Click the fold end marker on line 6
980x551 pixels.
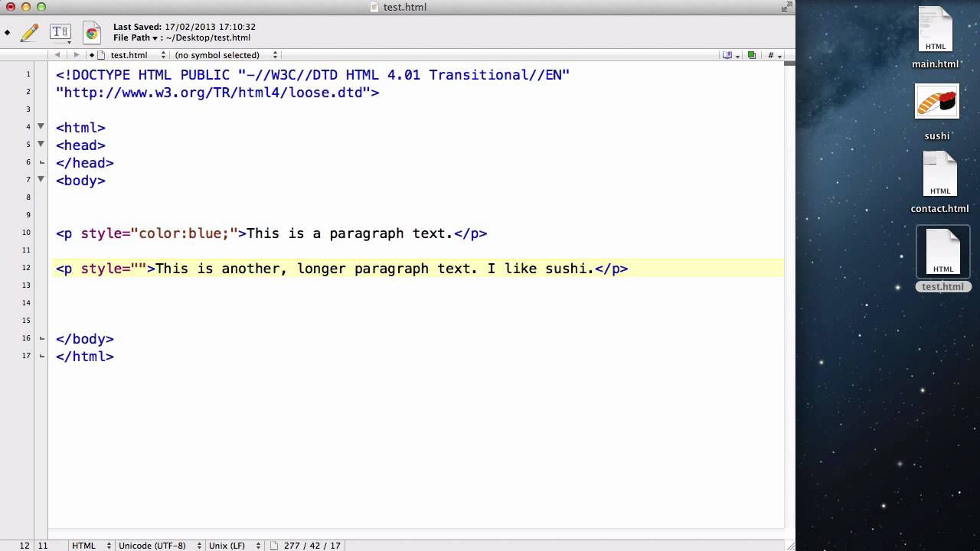[x=41, y=162]
